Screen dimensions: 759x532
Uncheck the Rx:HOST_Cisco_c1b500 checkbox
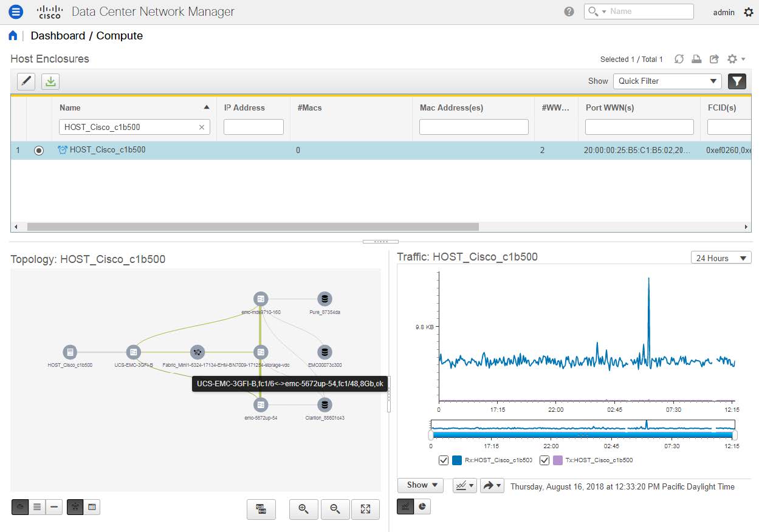coord(443,460)
